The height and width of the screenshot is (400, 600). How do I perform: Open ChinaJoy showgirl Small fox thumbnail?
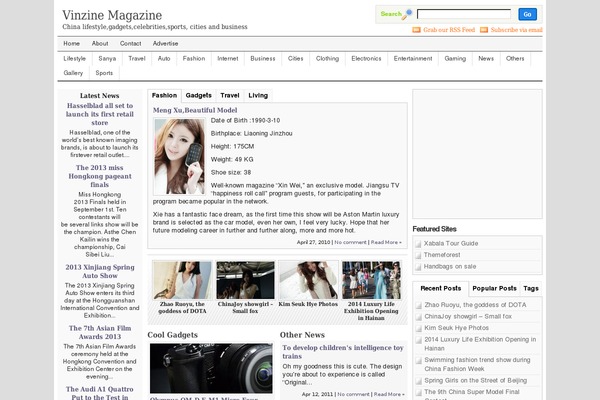245,280
